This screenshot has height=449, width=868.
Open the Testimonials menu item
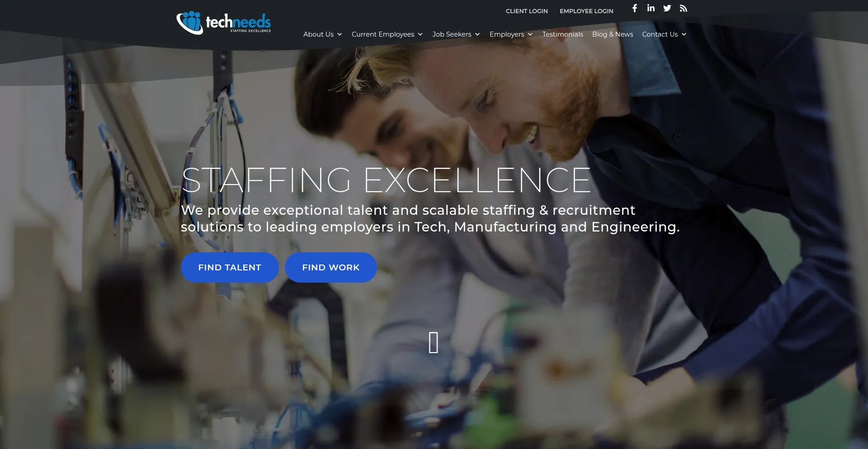click(563, 34)
